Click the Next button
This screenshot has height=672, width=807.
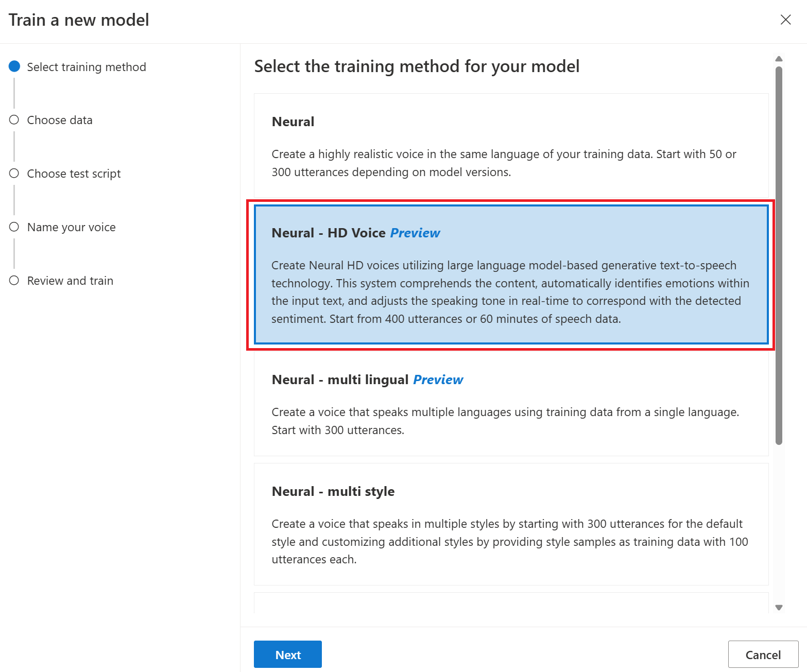pos(287,654)
